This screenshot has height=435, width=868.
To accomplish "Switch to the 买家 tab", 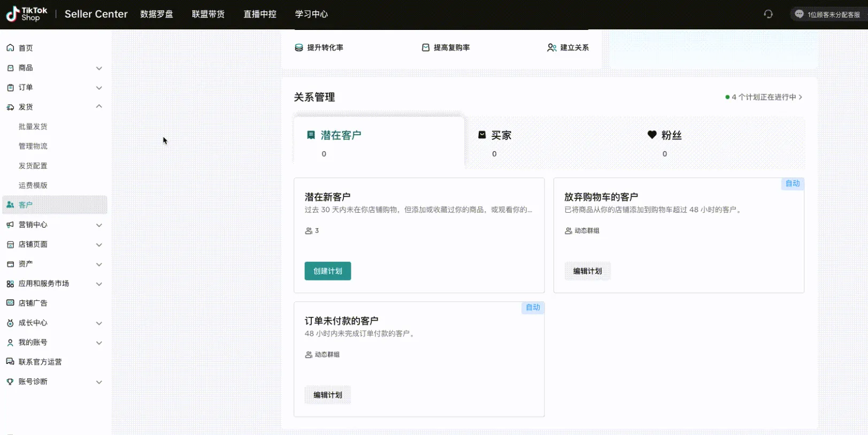I will click(x=549, y=143).
